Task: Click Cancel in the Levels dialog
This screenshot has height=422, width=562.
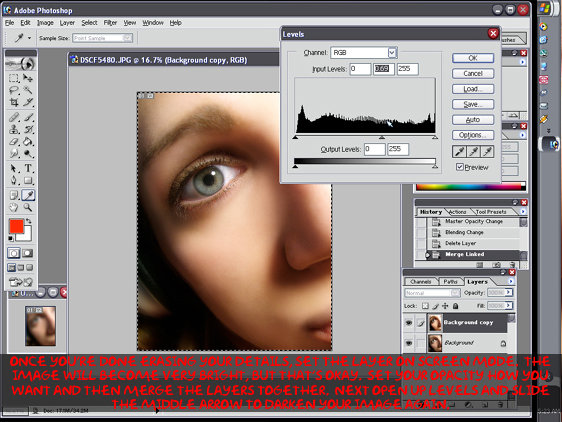Action: coord(473,74)
